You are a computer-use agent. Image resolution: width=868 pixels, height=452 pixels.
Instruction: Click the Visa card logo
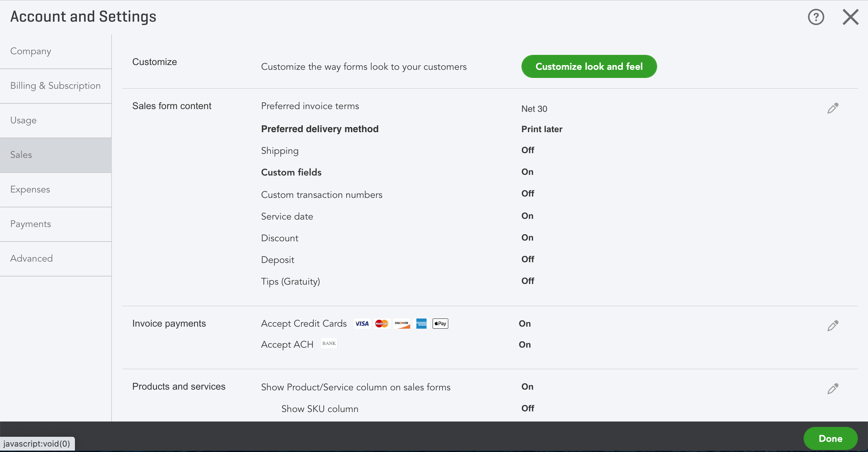(362, 324)
